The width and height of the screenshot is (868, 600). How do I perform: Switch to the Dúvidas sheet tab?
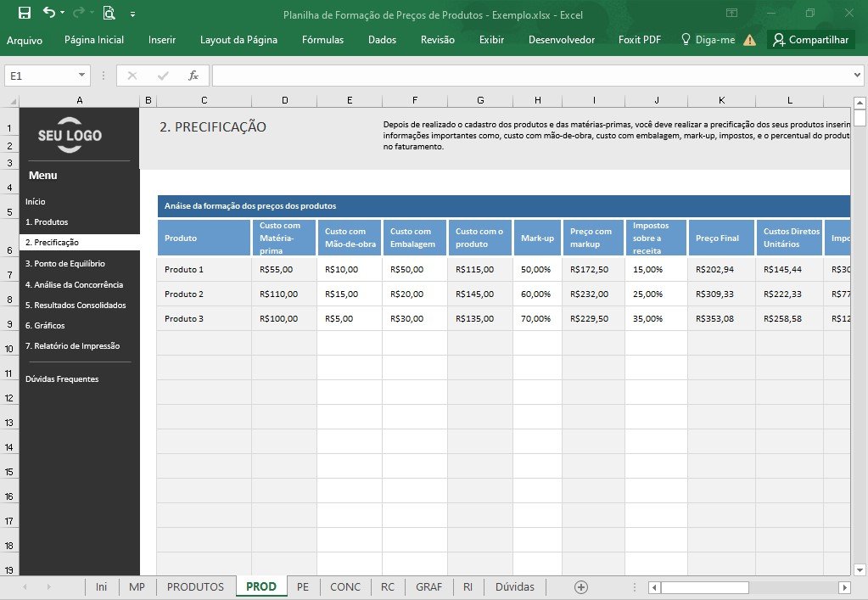pos(515,586)
